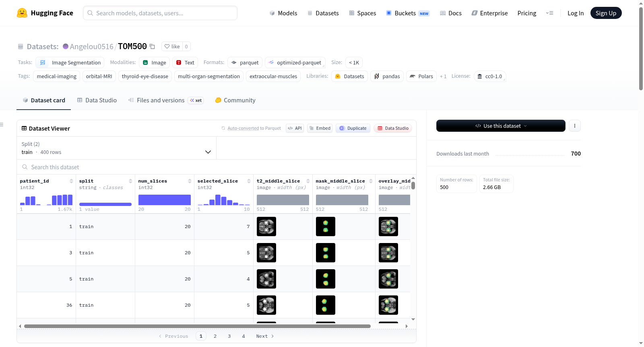Click the heart like button
The height and width of the screenshot is (347, 644).
172,46
